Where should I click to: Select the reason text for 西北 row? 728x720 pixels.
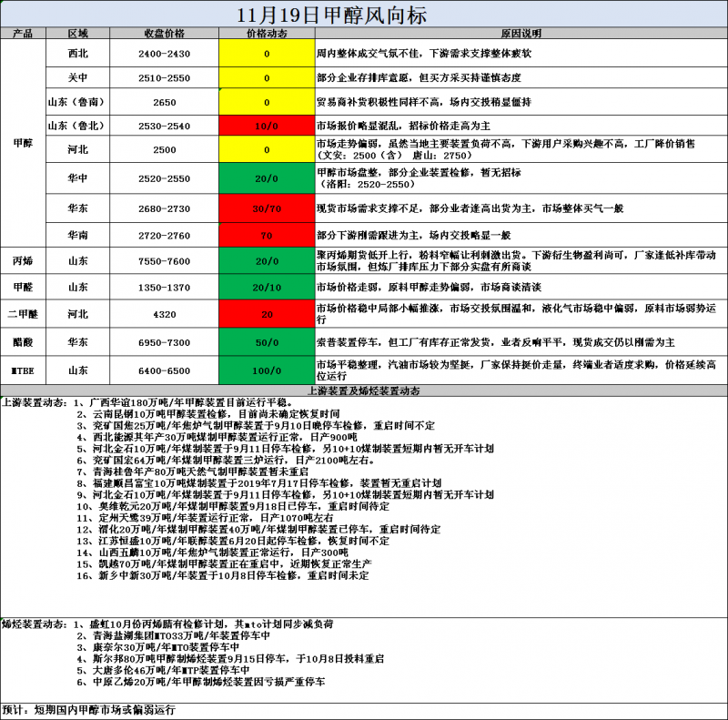point(424,54)
